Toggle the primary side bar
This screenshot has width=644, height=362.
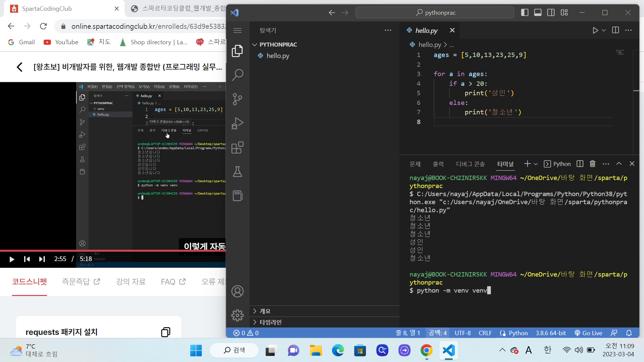(x=525, y=12)
